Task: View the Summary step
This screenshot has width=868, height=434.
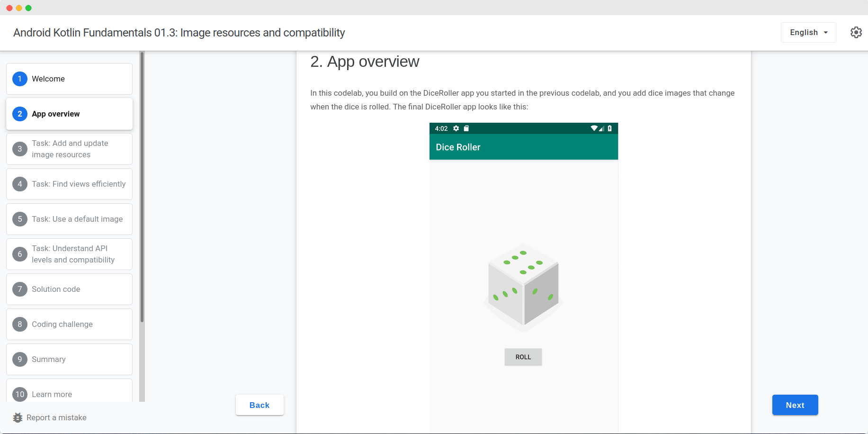Action: 69,359
